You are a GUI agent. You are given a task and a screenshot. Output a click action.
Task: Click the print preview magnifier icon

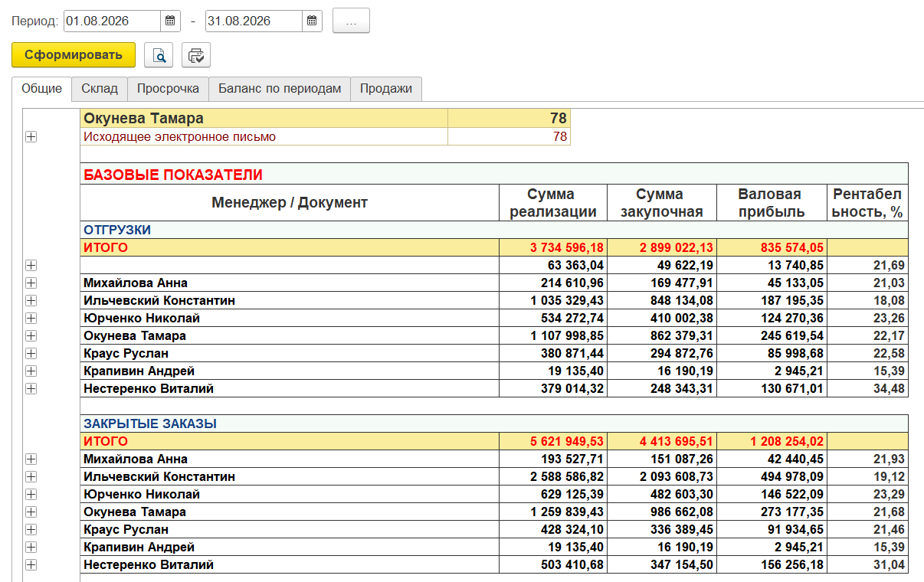[x=159, y=55]
